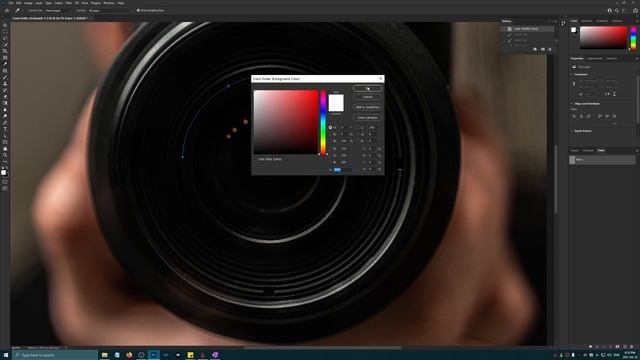Screen dimensions: 640x360
Task: Click the History panel new snapshot camera icon
Action: tap(542, 49)
